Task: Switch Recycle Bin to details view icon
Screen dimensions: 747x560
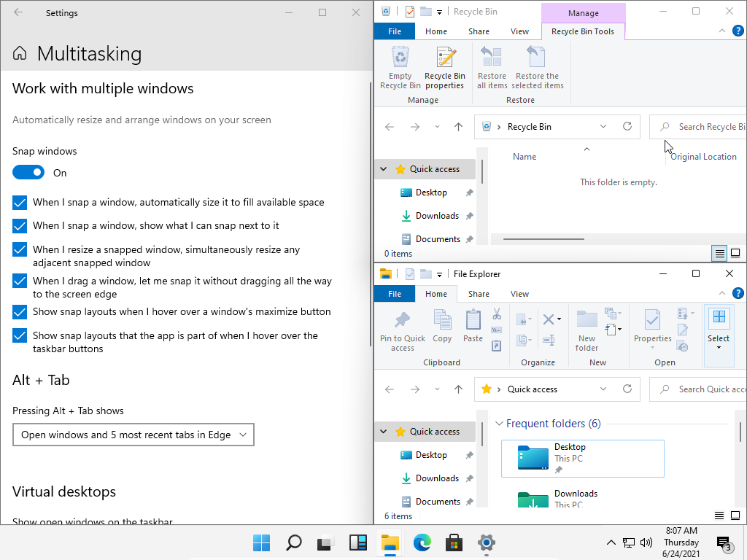Action: point(719,253)
